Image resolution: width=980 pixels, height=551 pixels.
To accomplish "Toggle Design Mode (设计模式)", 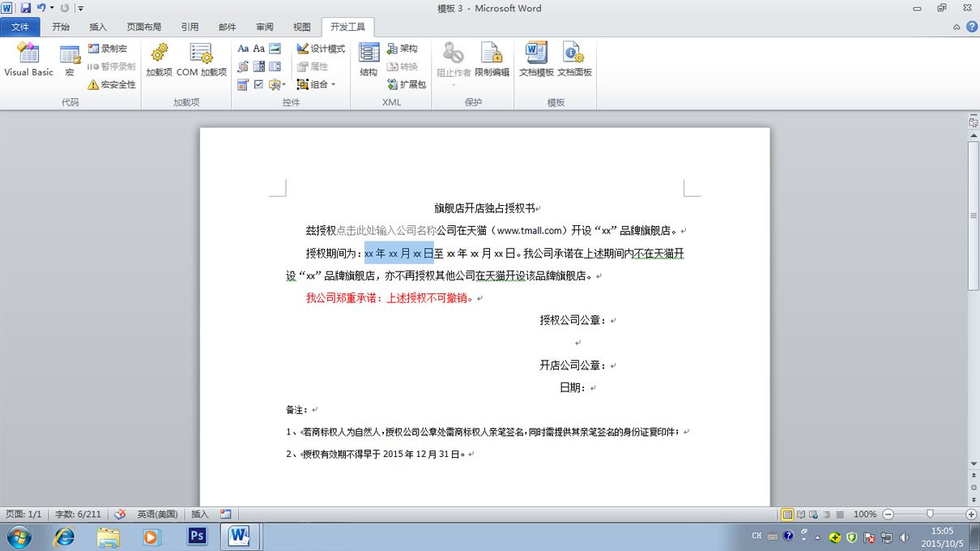I will pos(321,49).
